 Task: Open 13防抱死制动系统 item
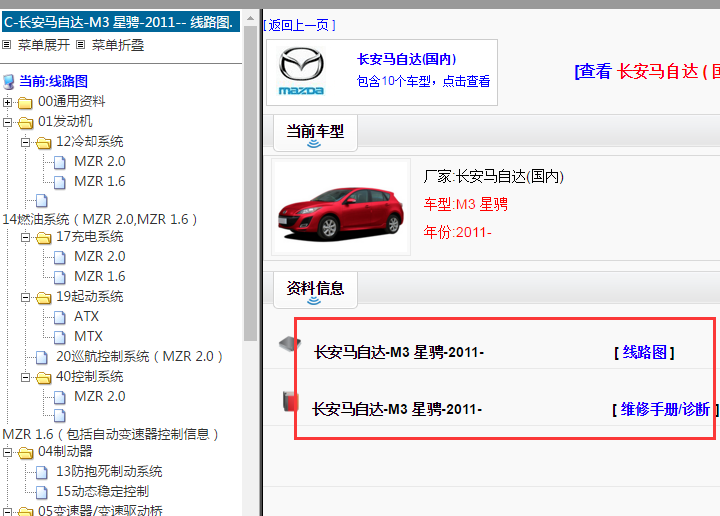coord(109,472)
